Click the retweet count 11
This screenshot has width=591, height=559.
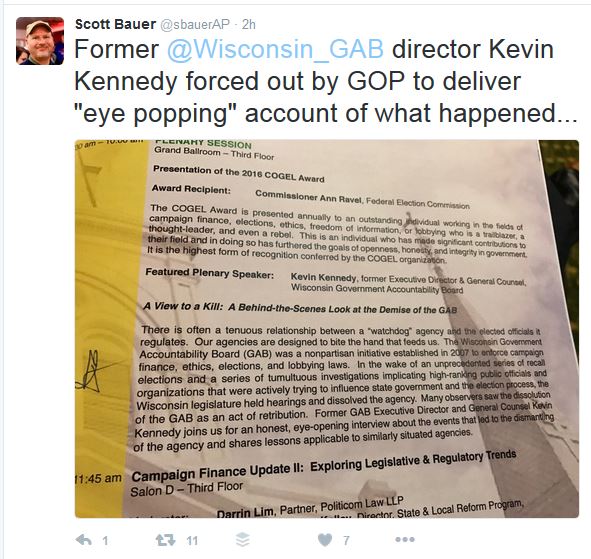click(192, 541)
